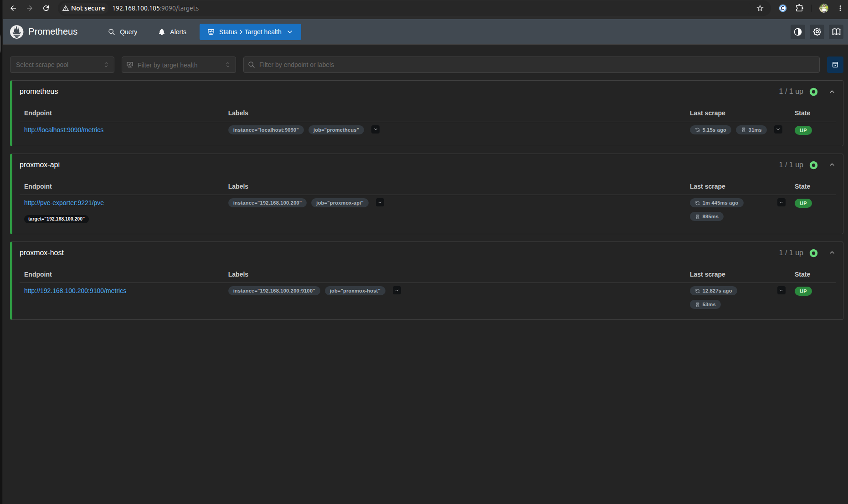Expand scrape details for the proxmox-host target
The image size is (848, 504).
pos(781,290)
